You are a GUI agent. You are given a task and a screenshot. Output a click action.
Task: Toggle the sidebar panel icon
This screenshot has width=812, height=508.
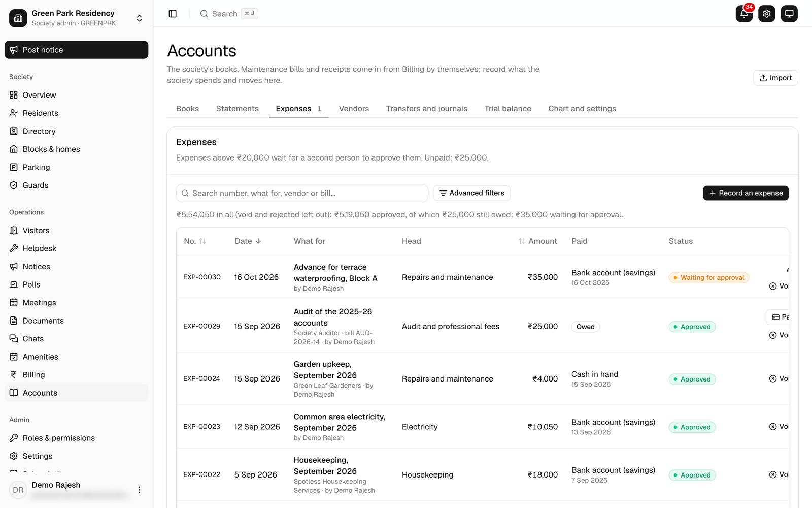click(173, 14)
